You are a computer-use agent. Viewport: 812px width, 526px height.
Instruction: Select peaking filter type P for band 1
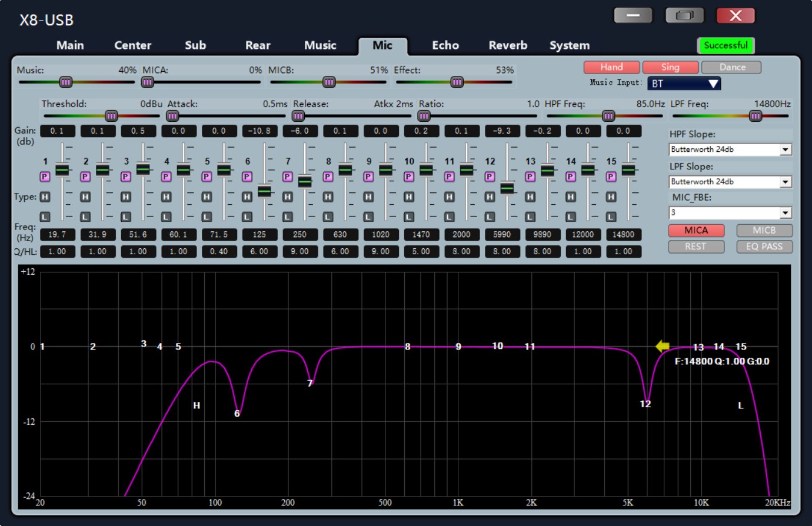45,177
